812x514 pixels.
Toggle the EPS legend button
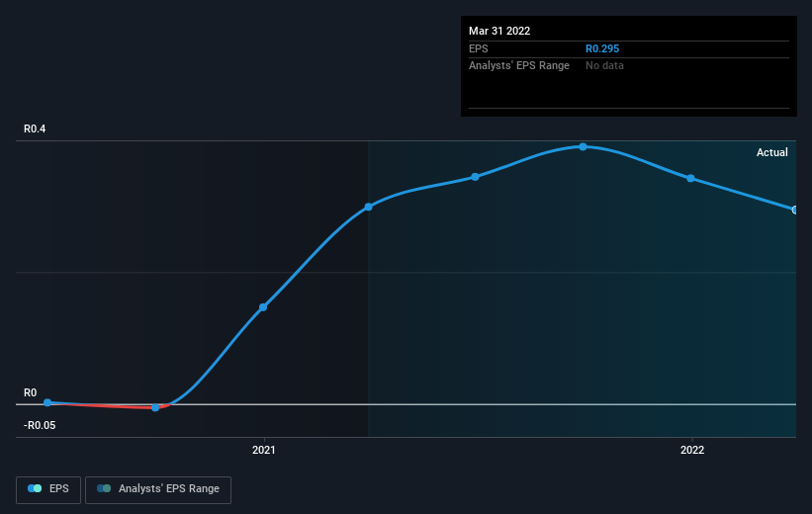48,489
